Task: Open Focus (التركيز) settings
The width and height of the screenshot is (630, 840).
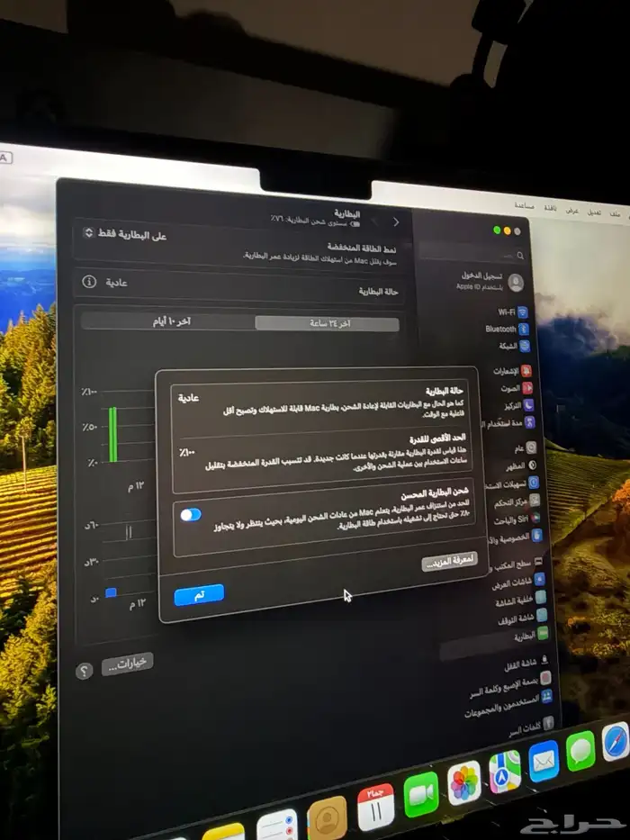Action: (518, 405)
